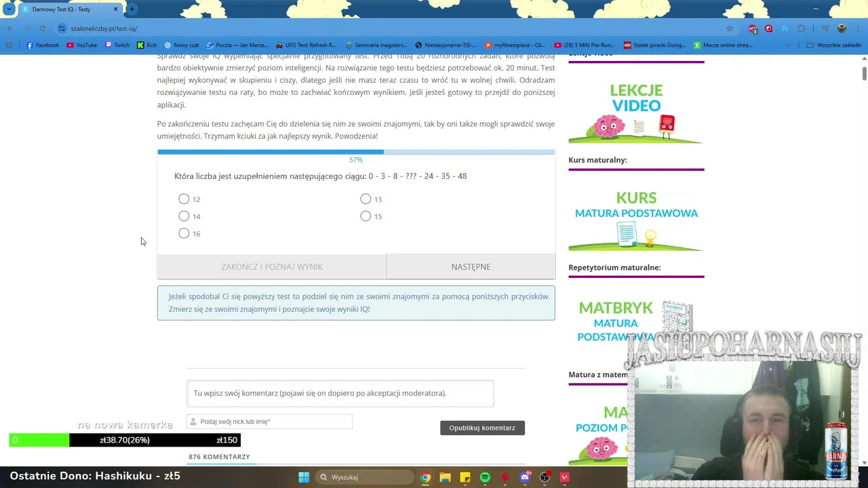Choose the radio button for 15

point(366,216)
